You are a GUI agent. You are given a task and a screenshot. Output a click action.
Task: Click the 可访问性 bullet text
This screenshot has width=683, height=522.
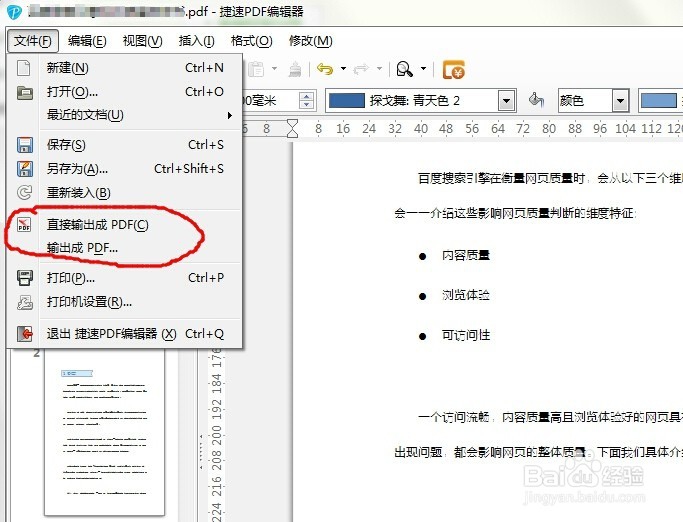tap(466, 335)
